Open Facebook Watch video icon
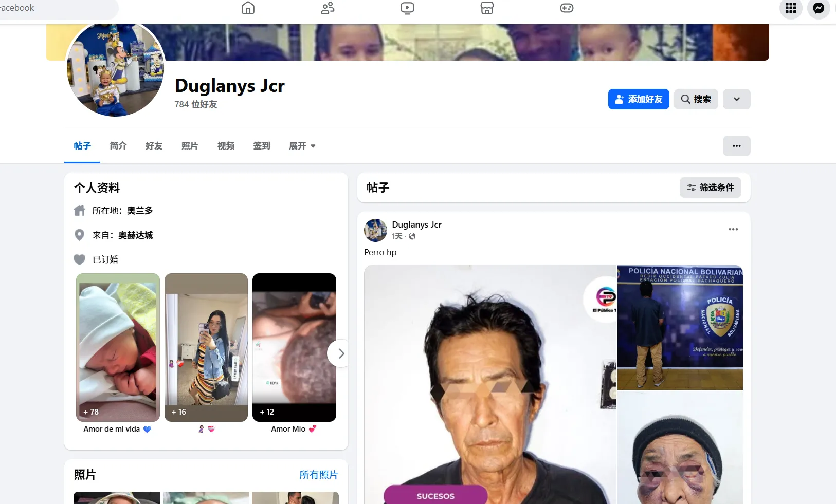The width and height of the screenshot is (836, 504). point(407,8)
